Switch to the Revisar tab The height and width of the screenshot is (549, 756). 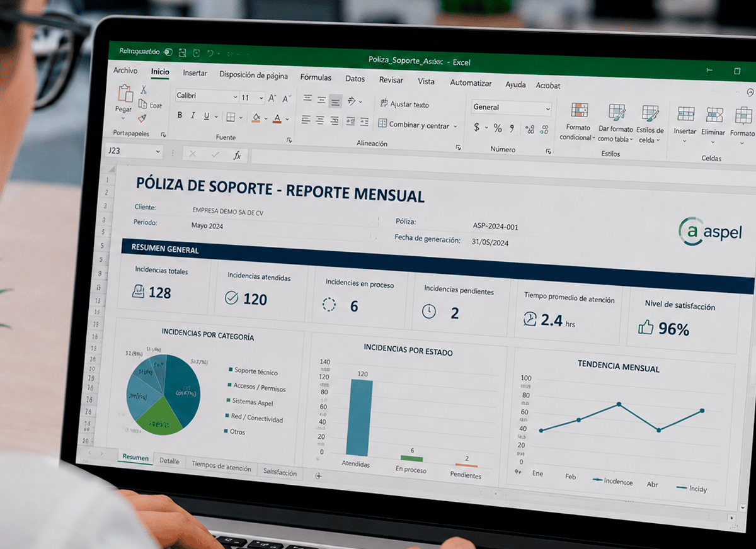pos(391,80)
